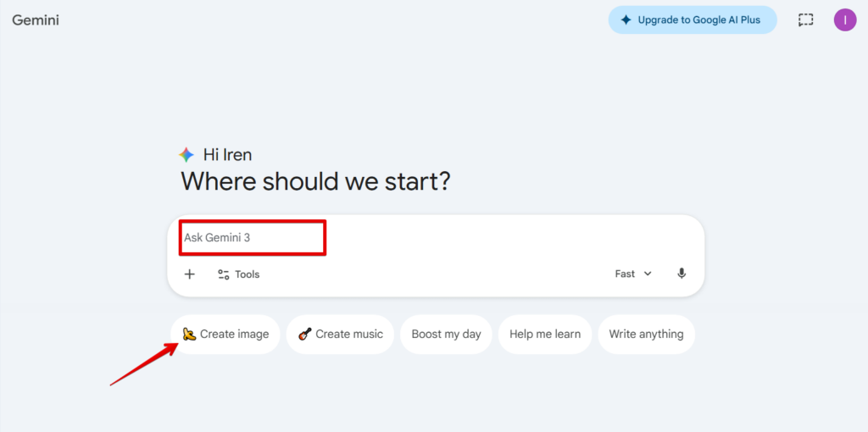This screenshot has height=432, width=868.
Task: Click the Gemini logo text
Action: pyautogui.click(x=36, y=20)
